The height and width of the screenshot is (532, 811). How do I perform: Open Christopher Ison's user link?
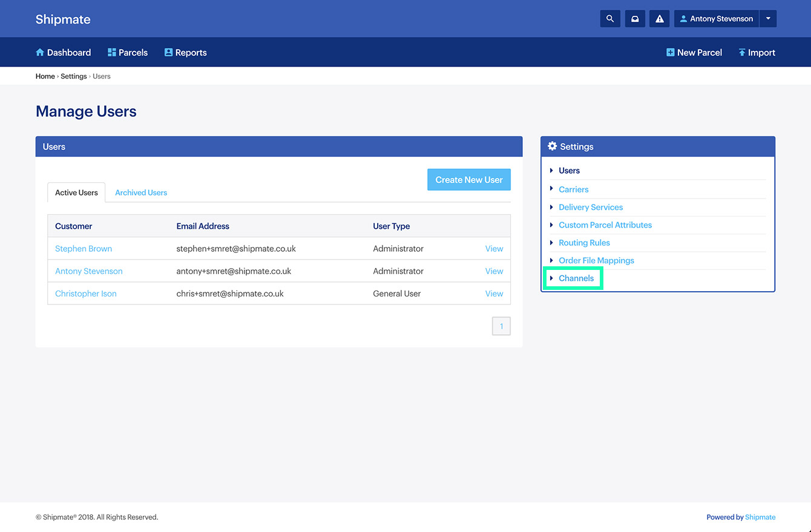(86, 294)
